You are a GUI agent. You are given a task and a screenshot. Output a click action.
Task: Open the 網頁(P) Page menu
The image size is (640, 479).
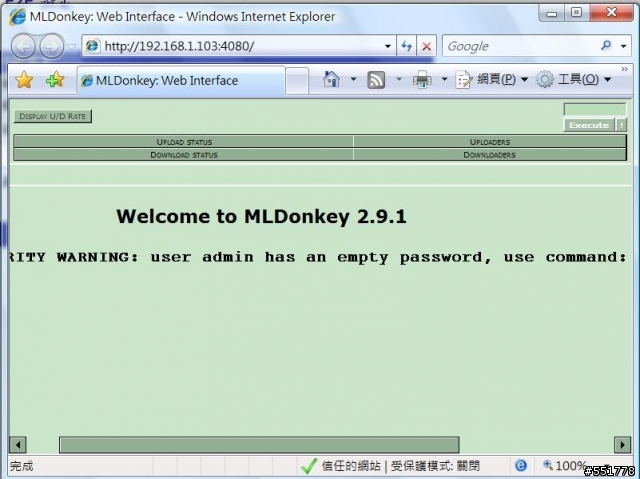(x=492, y=79)
